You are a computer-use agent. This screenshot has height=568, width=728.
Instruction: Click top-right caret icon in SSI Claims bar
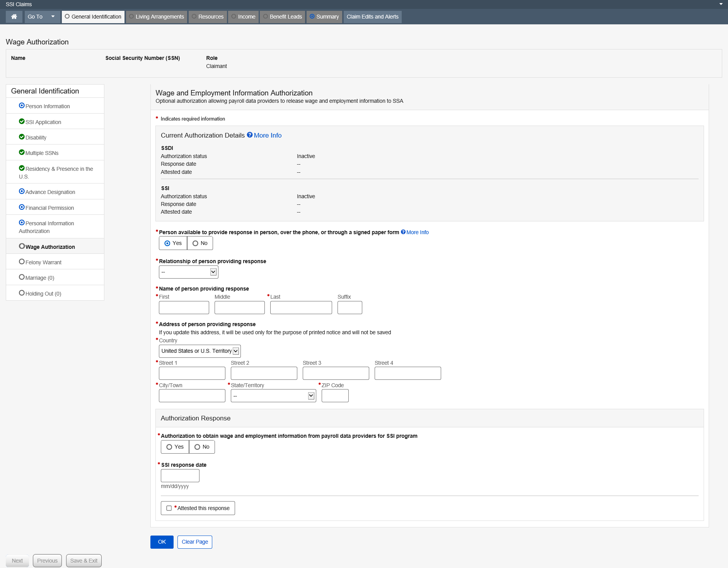721,4
